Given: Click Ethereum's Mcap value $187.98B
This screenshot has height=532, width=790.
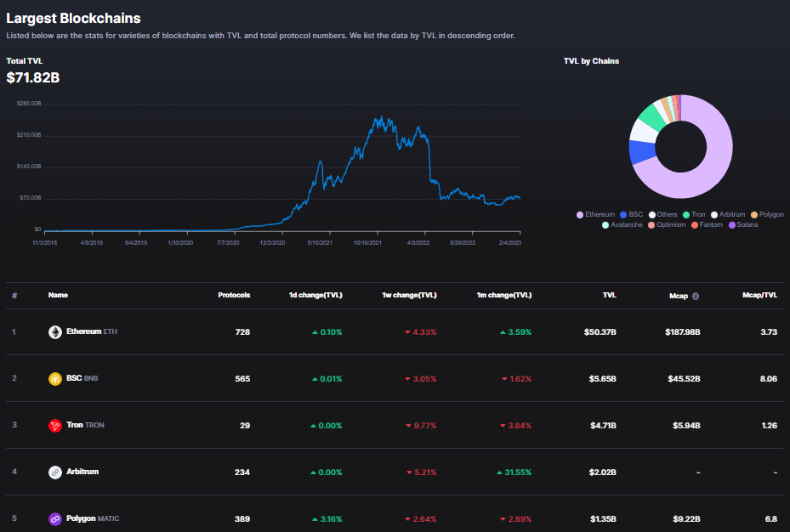Looking at the screenshot, I should point(683,332).
